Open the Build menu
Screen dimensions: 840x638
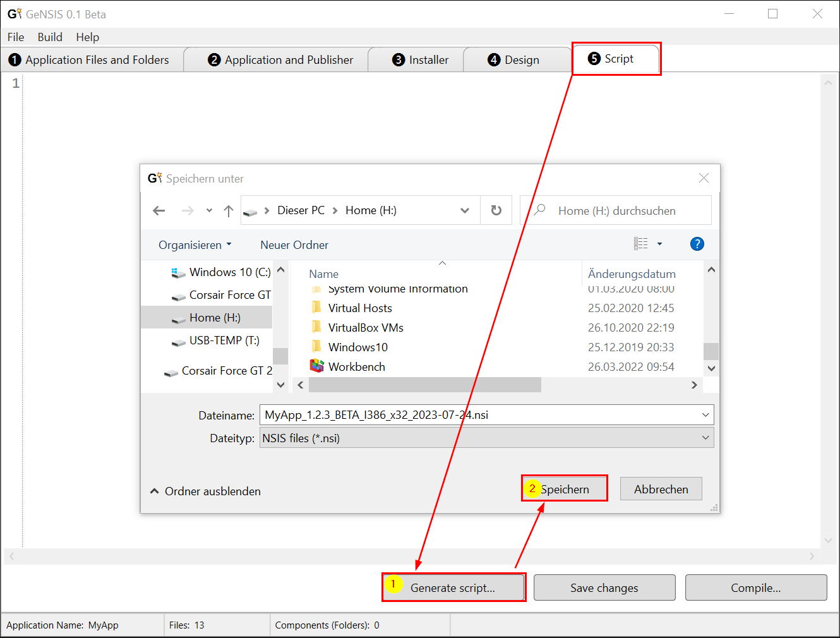[50, 37]
